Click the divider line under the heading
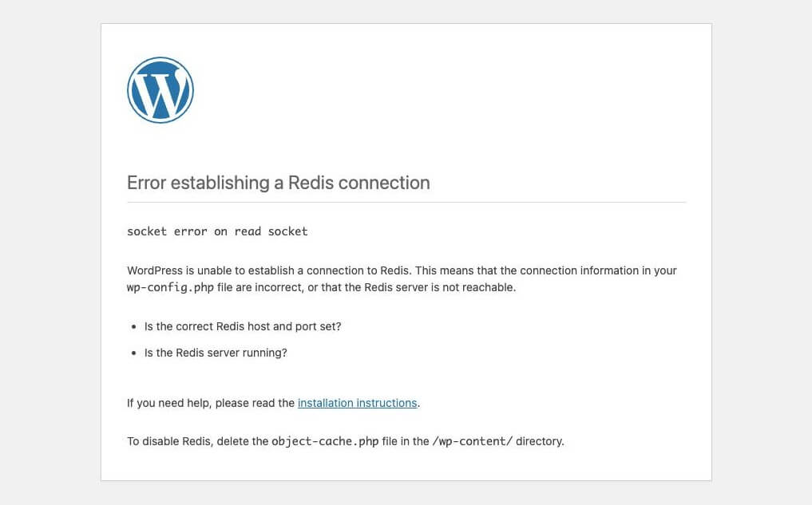The width and height of the screenshot is (812, 505). 406,203
